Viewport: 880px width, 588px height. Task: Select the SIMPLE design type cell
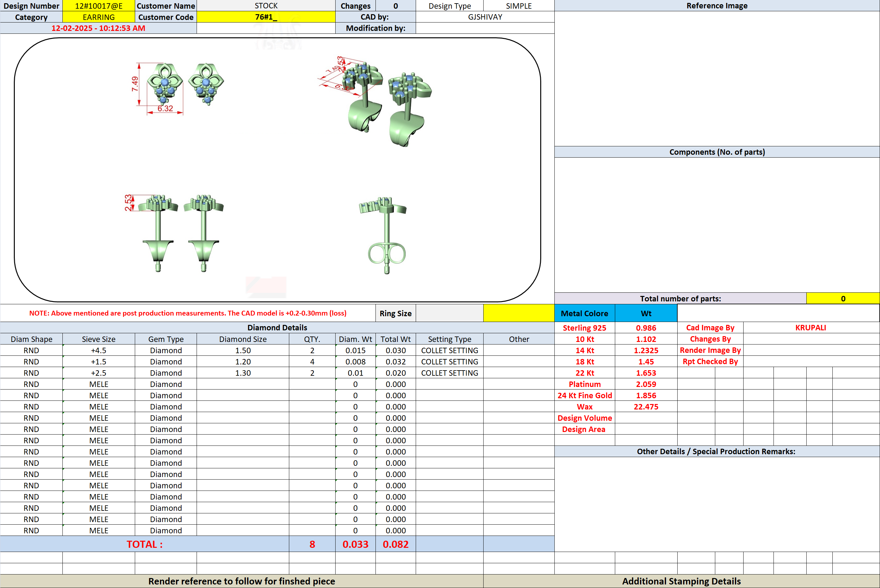pos(519,5)
